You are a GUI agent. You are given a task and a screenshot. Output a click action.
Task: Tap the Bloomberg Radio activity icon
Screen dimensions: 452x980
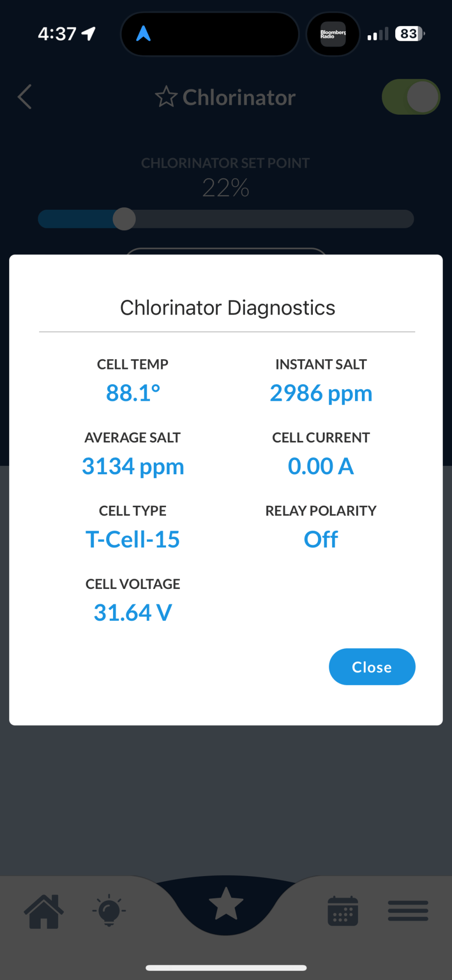tap(333, 34)
